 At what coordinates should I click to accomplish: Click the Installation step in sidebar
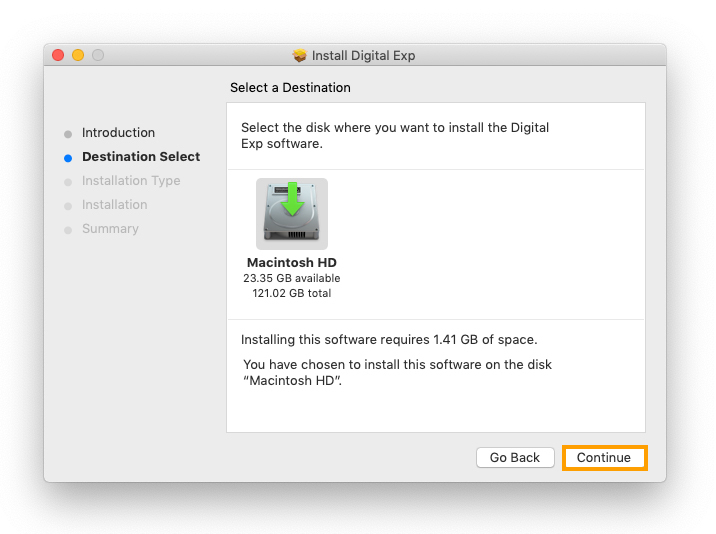click(x=114, y=205)
